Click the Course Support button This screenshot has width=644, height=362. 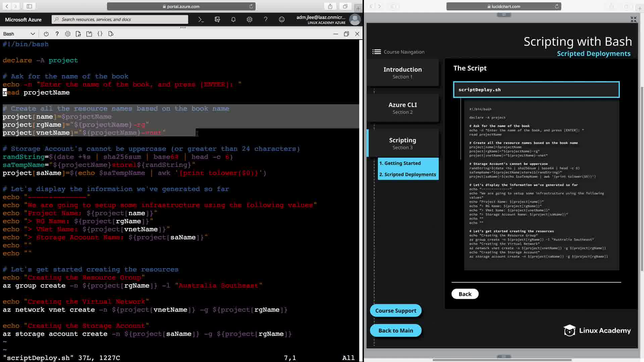[395, 311]
